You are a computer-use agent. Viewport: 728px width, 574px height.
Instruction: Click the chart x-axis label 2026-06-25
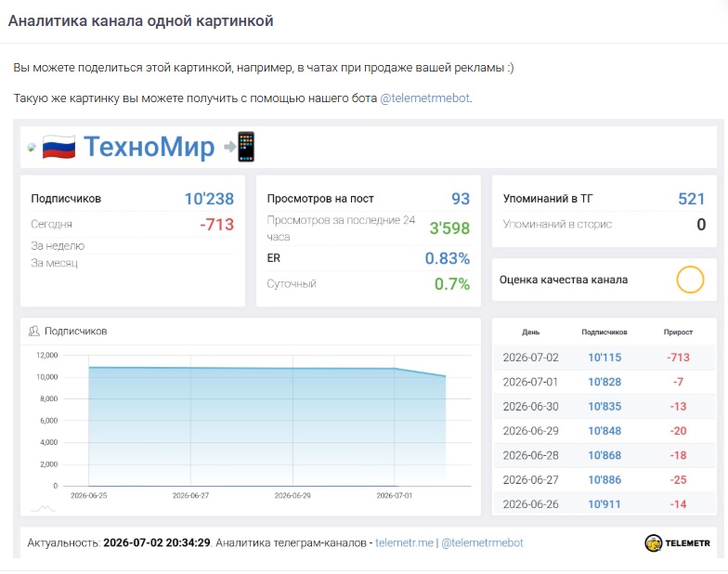89,496
